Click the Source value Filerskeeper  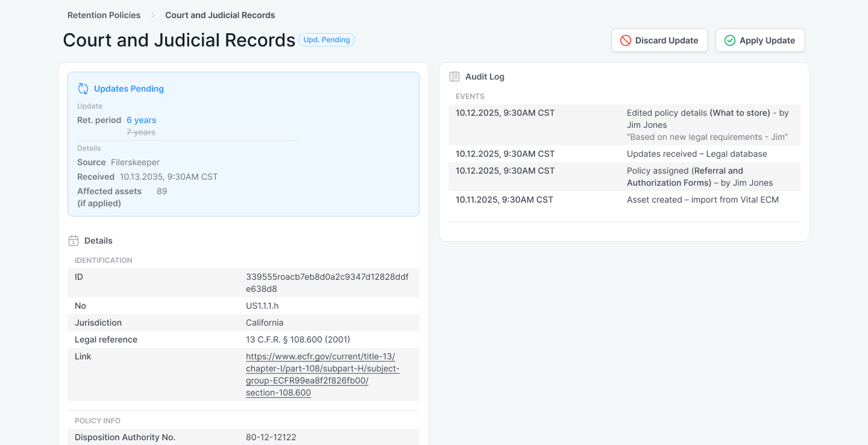[x=135, y=162]
